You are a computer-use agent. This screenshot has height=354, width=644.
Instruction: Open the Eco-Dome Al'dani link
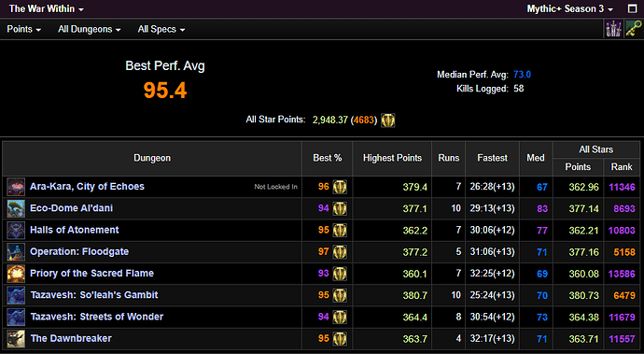(x=72, y=208)
